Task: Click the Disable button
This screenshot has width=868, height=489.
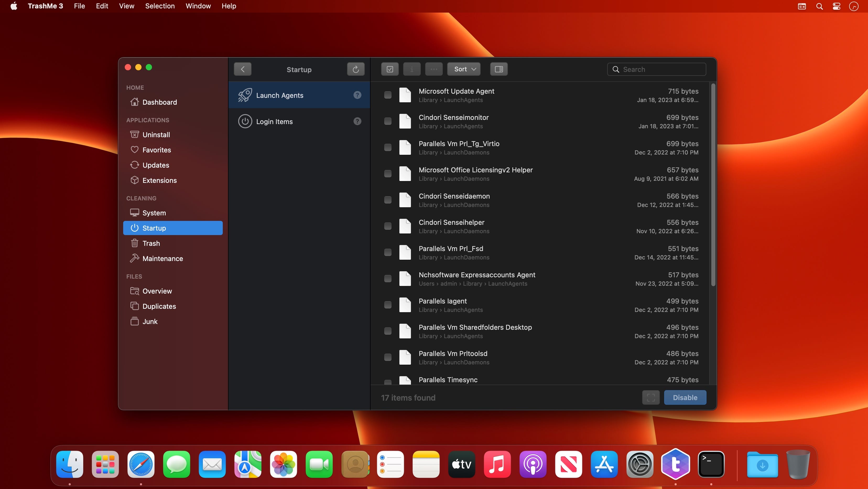Action: pos(685,398)
